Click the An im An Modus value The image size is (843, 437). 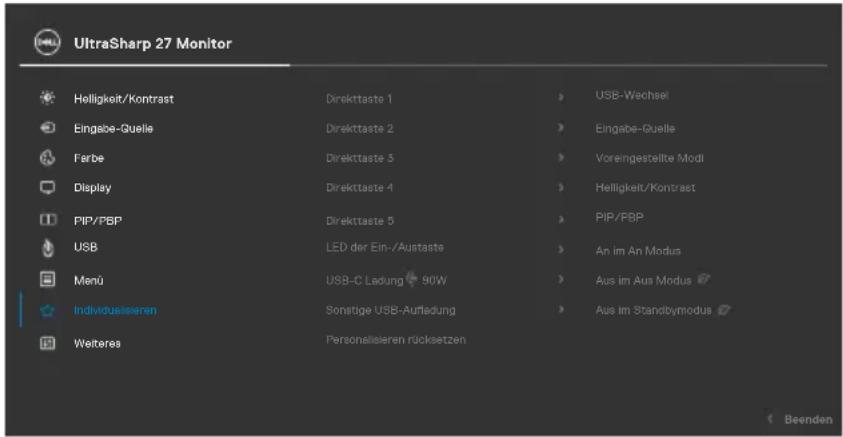[638, 250]
